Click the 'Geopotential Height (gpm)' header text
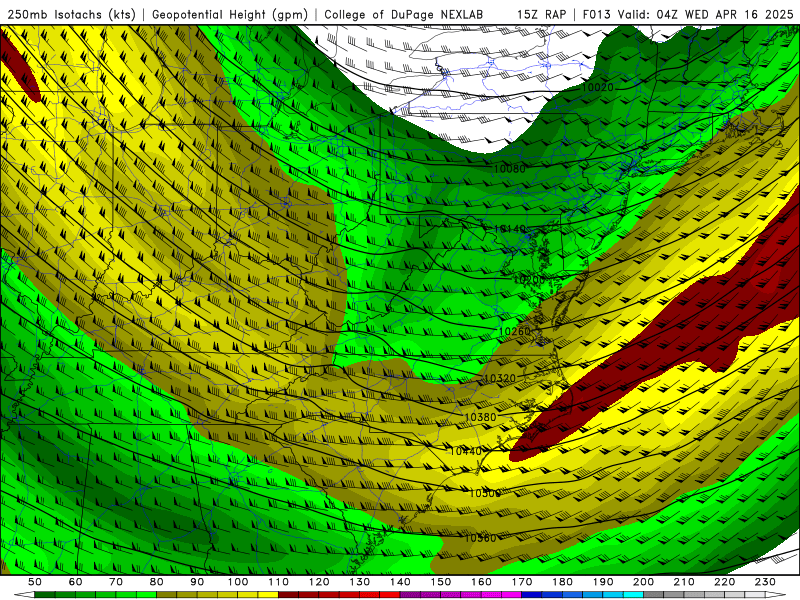Screen dimensions: 800x600 pyautogui.click(x=230, y=14)
